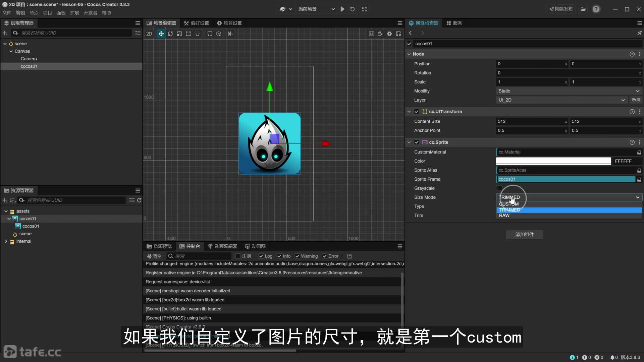Open the scene gear settings icon

389,34
